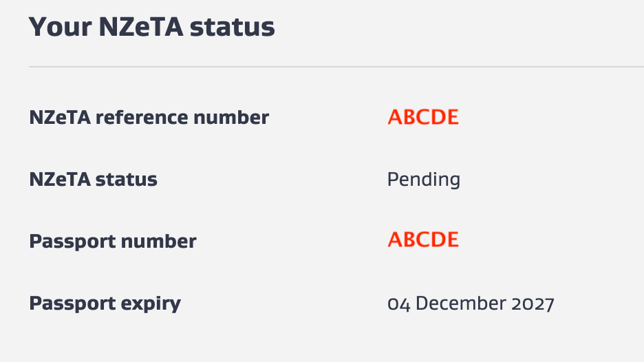
Task: Click "NZeTA" in the page heading
Action: [x=140, y=27]
